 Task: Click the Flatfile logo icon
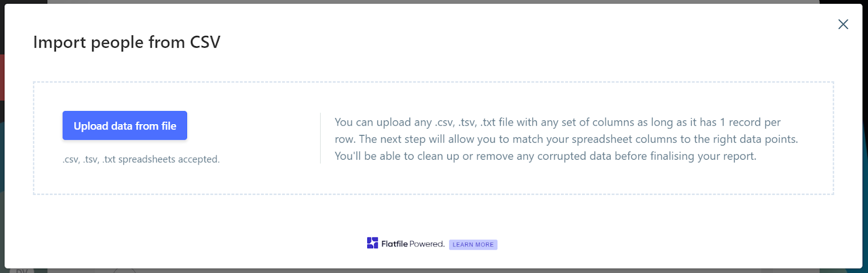click(372, 243)
